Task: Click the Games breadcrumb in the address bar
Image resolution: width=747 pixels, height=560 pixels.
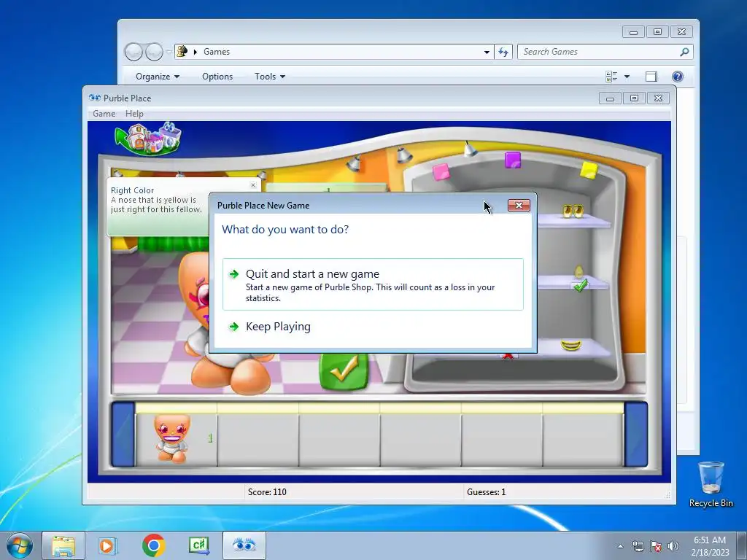Action: tap(217, 52)
